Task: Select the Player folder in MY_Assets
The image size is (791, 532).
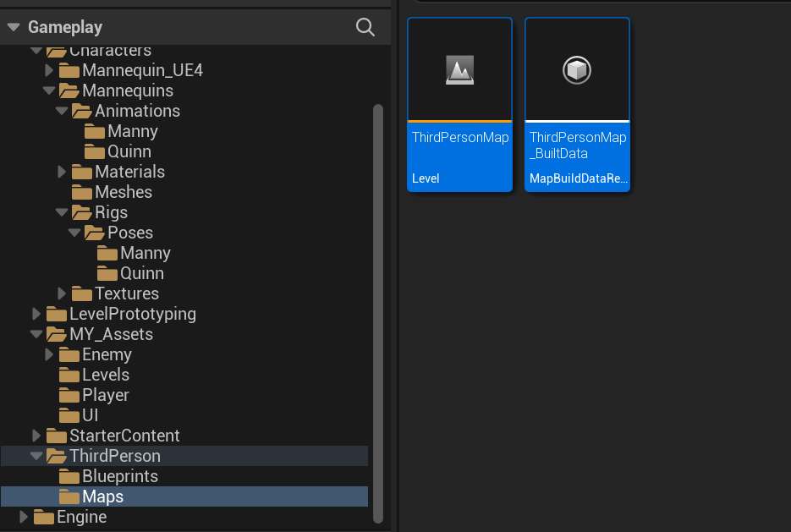Action: tap(105, 395)
